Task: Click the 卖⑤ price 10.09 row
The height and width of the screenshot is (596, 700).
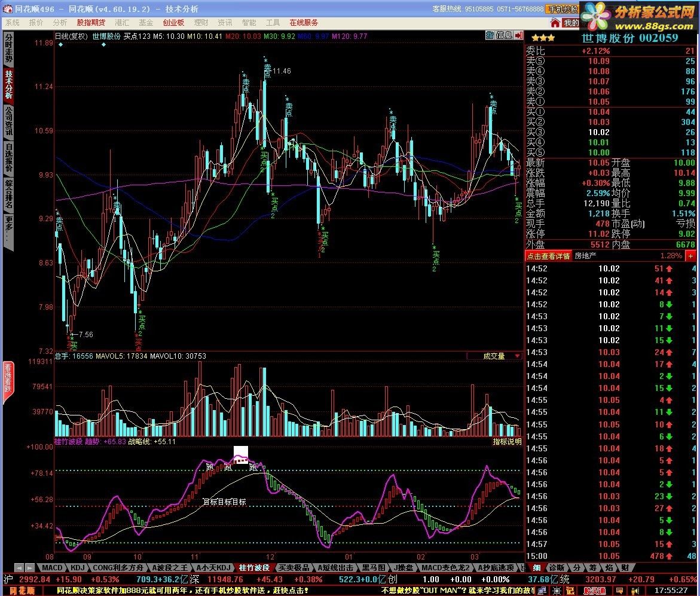Action: click(x=610, y=61)
